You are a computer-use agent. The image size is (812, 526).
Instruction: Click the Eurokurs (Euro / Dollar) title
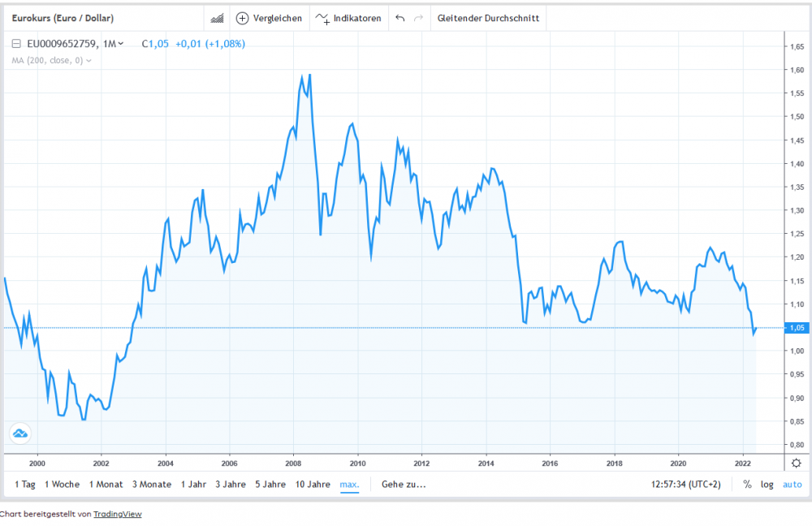coord(63,18)
